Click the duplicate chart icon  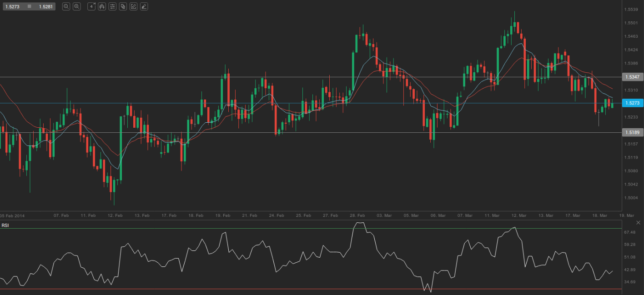coord(123,6)
